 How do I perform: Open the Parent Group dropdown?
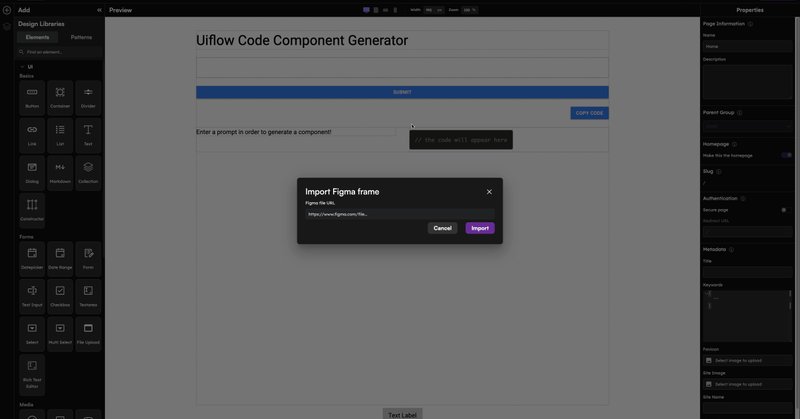[747, 126]
